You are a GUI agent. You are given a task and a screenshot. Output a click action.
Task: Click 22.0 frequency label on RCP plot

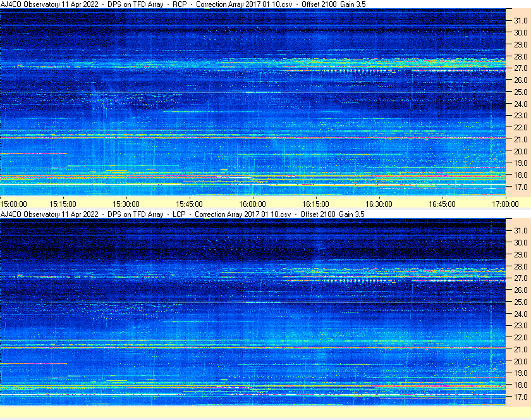tap(521, 128)
